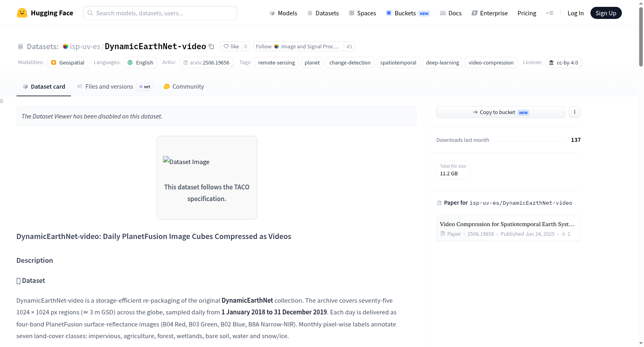
Task: Click the Published Jun 24, 2025 text
Action: (527, 234)
